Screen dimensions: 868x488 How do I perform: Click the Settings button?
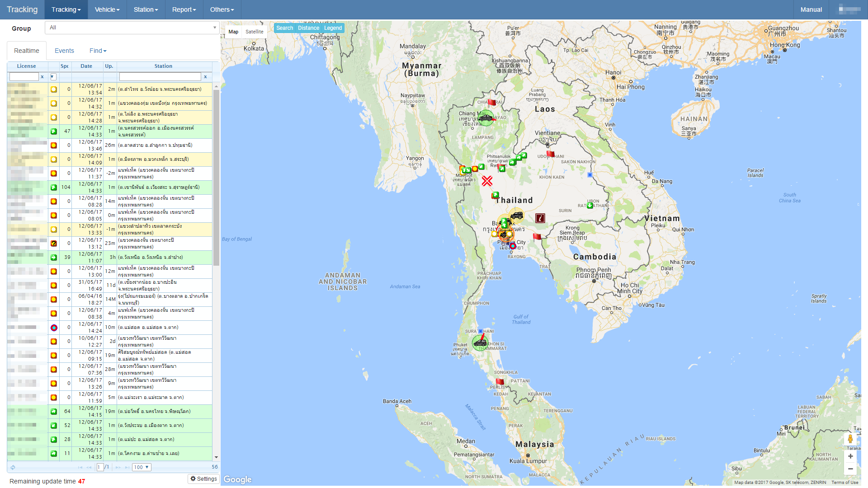pos(203,479)
